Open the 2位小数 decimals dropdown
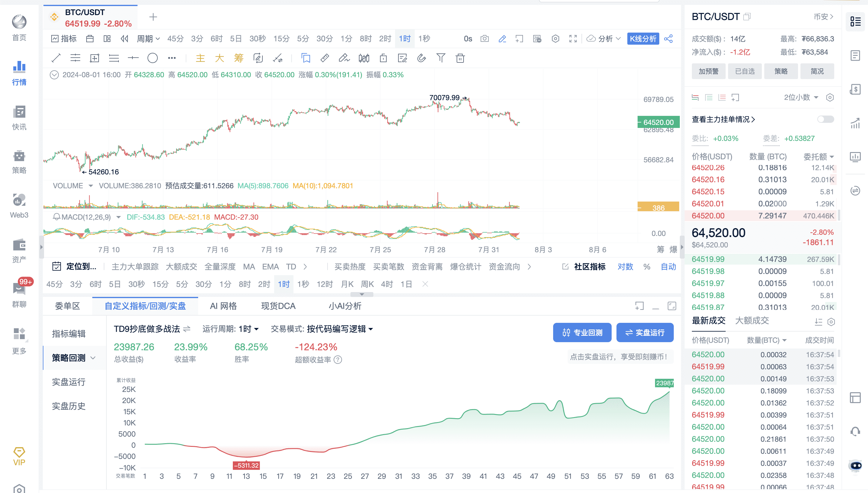This screenshot has width=868, height=493. 801,97
